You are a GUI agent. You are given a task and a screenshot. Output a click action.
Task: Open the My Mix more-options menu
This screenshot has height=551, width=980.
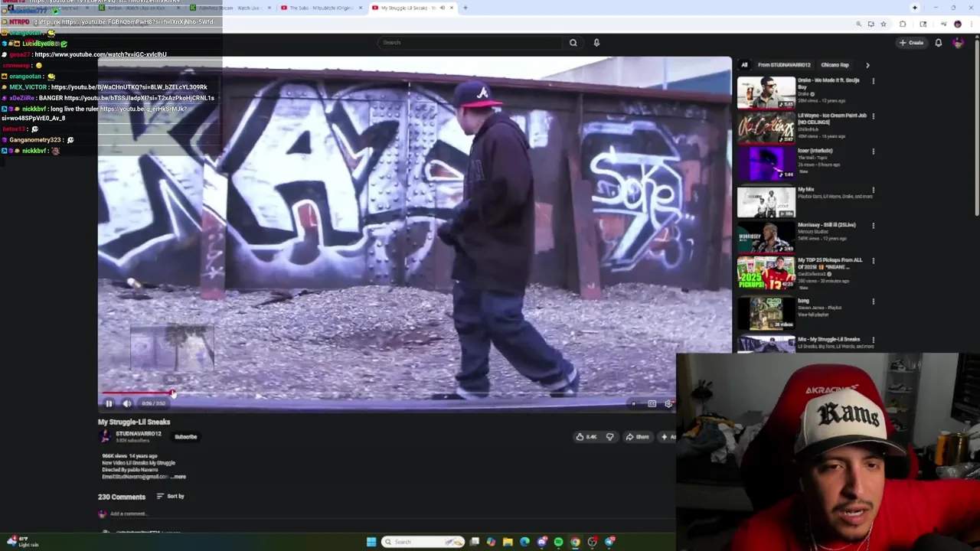pyautogui.click(x=873, y=190)
